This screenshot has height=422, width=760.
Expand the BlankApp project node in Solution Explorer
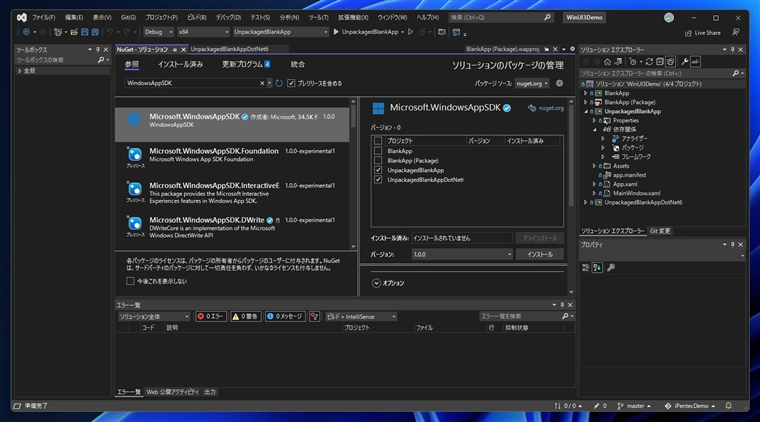pos(586,93)
